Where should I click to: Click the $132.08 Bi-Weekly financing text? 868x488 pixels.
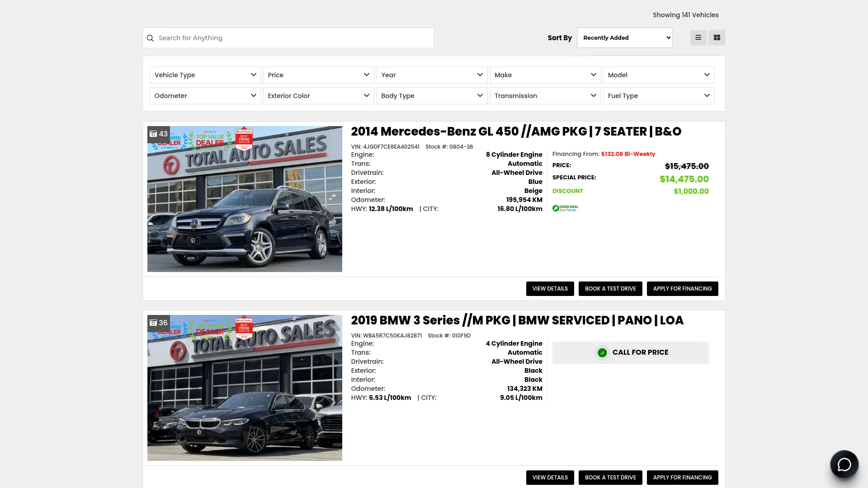click(x=628, y=154)
